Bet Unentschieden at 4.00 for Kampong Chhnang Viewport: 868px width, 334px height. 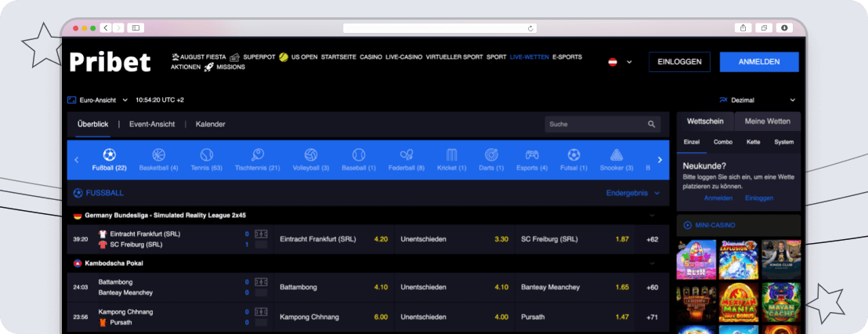point(454,318)
